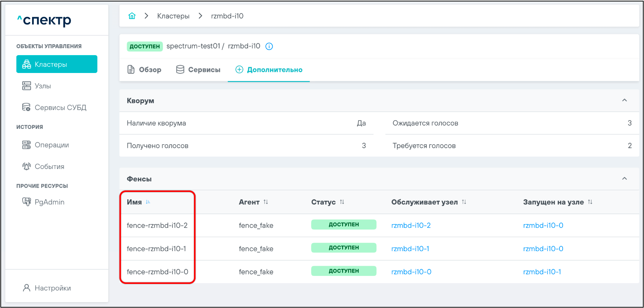This screenshot has width=644, height=308.
Task: Collapse the Кворум section
Action: [624, 100]
